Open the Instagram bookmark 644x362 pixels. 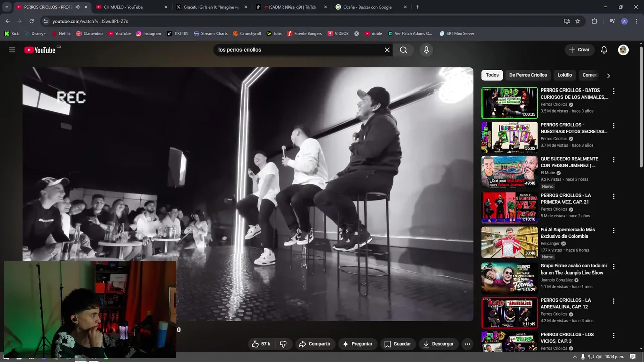(x=149, y=34)
